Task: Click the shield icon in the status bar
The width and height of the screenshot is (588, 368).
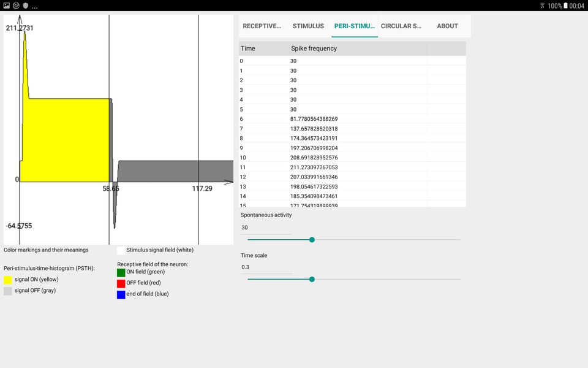Action: pos(26,6)
